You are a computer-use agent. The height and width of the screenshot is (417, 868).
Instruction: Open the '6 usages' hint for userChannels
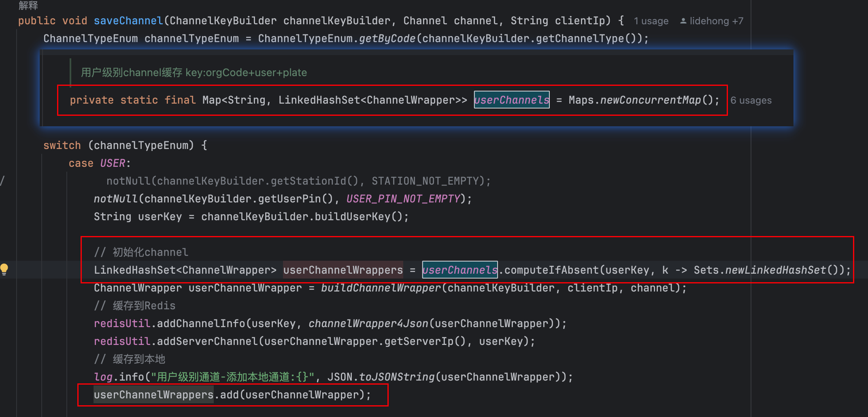(x=751, y=100)
